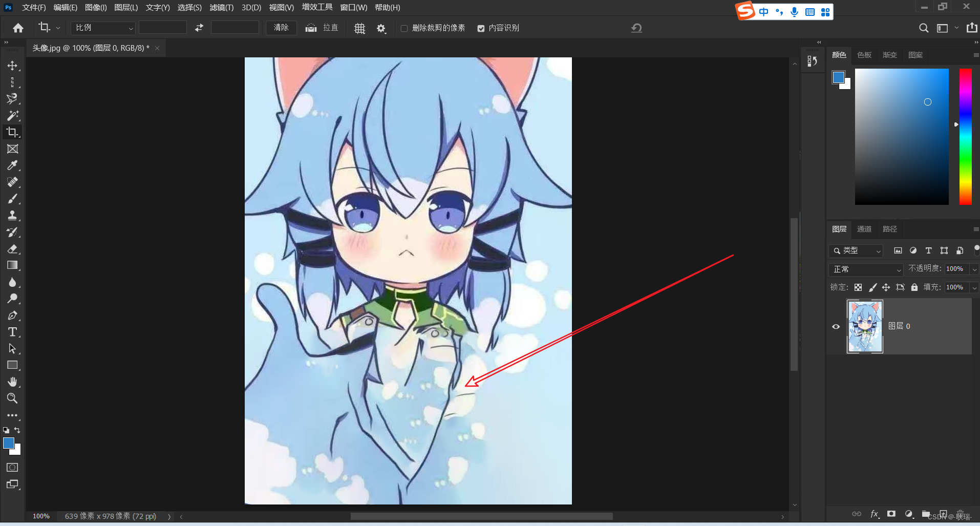Select the Lasso tool
The width and height of the screenshot is (980, 526).
[12, 99]
